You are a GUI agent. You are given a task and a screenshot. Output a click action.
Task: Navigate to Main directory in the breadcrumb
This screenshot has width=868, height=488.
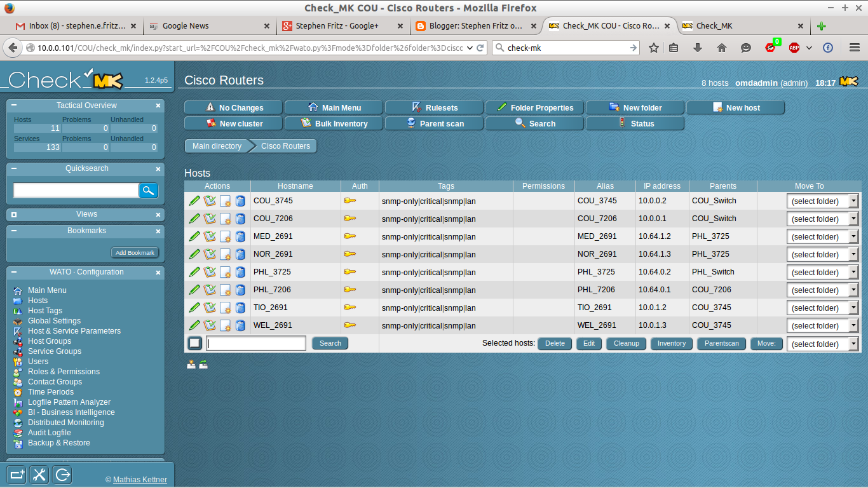coord(216,146)
